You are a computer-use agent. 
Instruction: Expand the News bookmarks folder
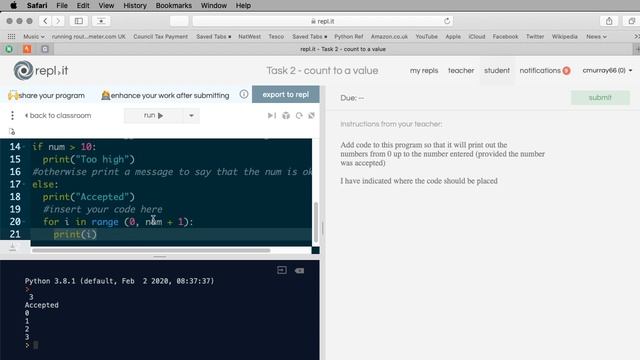tap(596, 36)
